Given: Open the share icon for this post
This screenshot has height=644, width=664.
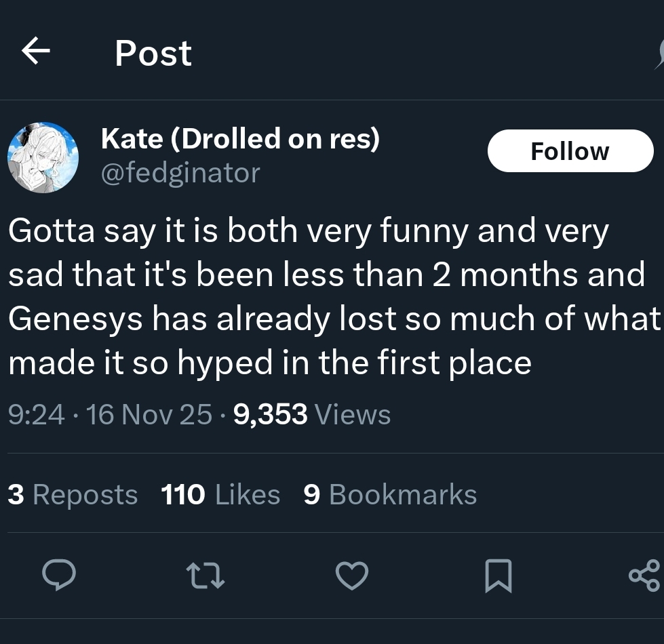Looking at the screenshot, I should [644, 575].
